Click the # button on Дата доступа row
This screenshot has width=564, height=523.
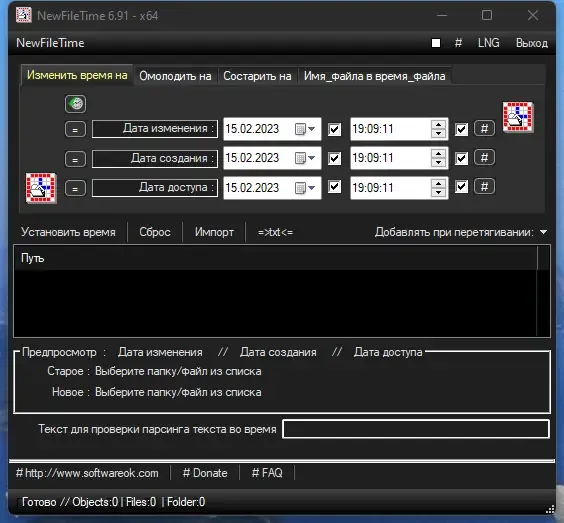coord(484,187)
